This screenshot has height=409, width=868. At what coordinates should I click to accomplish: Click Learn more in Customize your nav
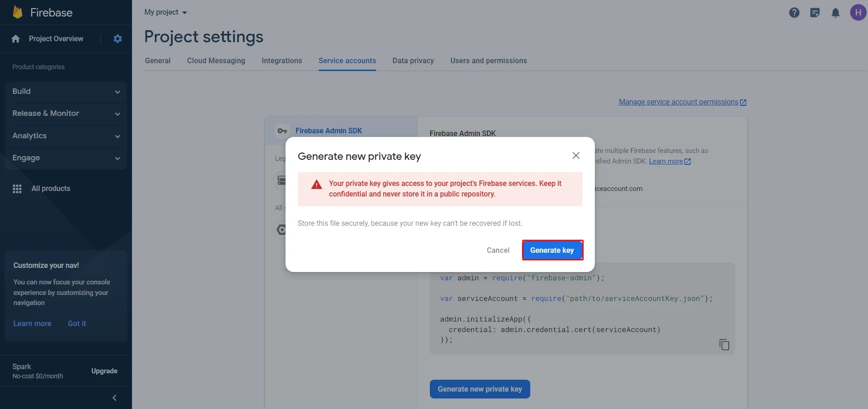33,323
